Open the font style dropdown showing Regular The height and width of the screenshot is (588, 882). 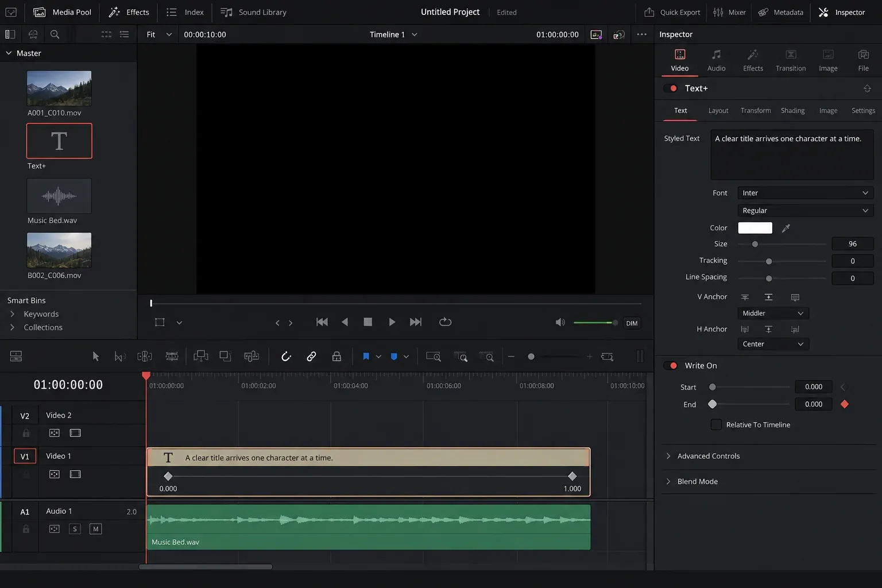[805, 211]
